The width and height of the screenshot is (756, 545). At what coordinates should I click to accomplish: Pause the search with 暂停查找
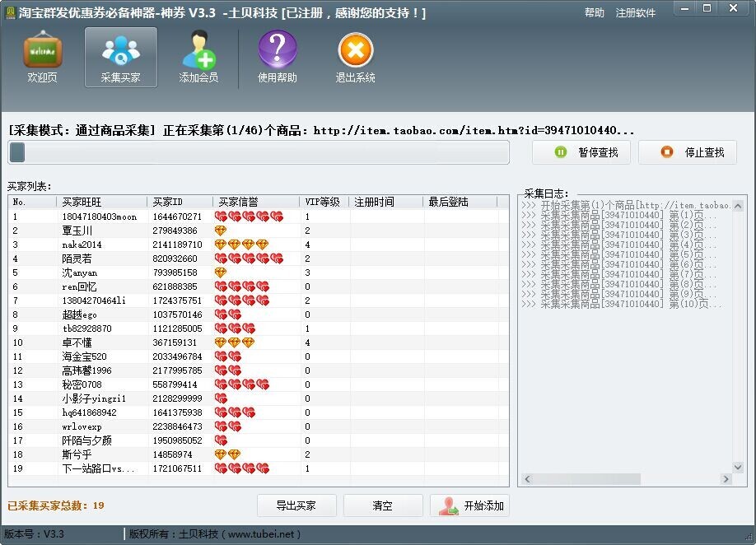581,152
